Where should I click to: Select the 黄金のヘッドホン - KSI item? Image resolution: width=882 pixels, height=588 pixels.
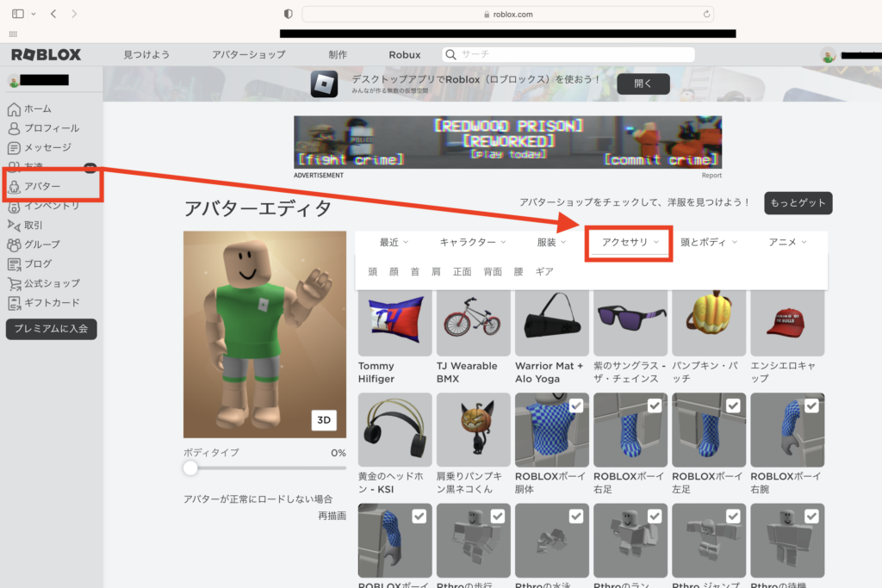point(394,430)
